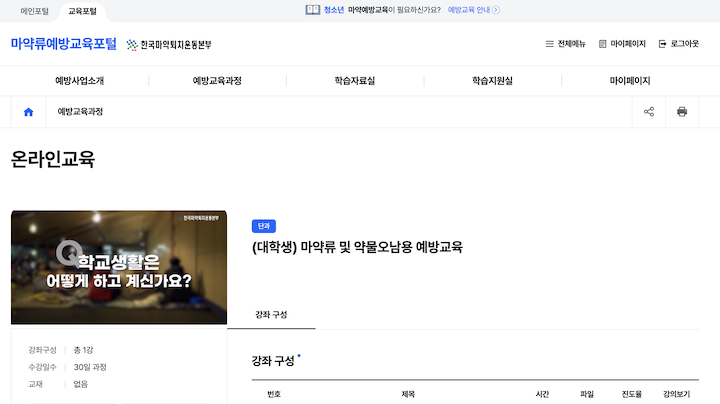The image size is (720, 404).
Task: Open 전체메뉴 hamburger menu
Action: tap(565, 44)
